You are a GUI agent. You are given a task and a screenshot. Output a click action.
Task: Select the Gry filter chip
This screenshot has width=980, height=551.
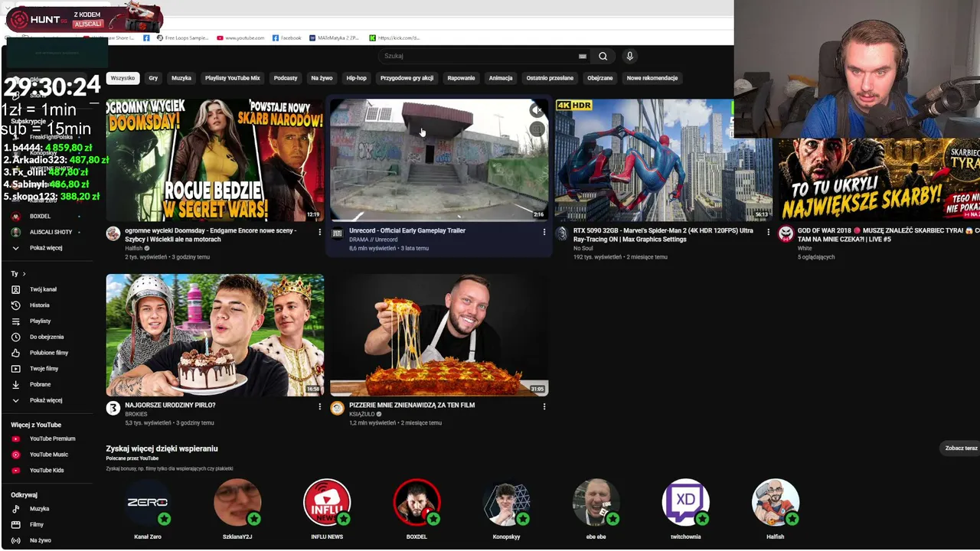153,78
